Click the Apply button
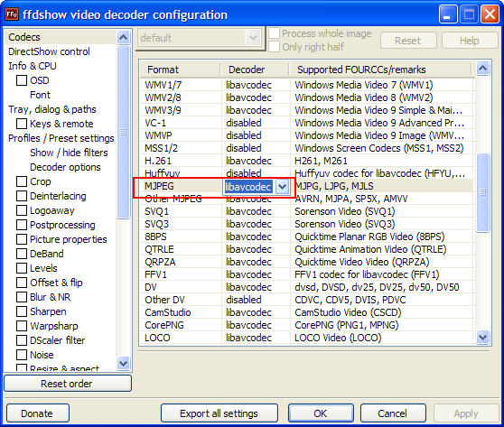This screenshot has width=504, height=427. click(x=466, y=413)
